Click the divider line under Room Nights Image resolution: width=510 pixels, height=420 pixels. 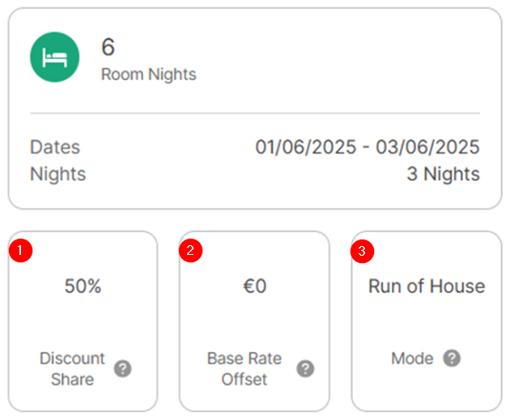tap(255, 113)
